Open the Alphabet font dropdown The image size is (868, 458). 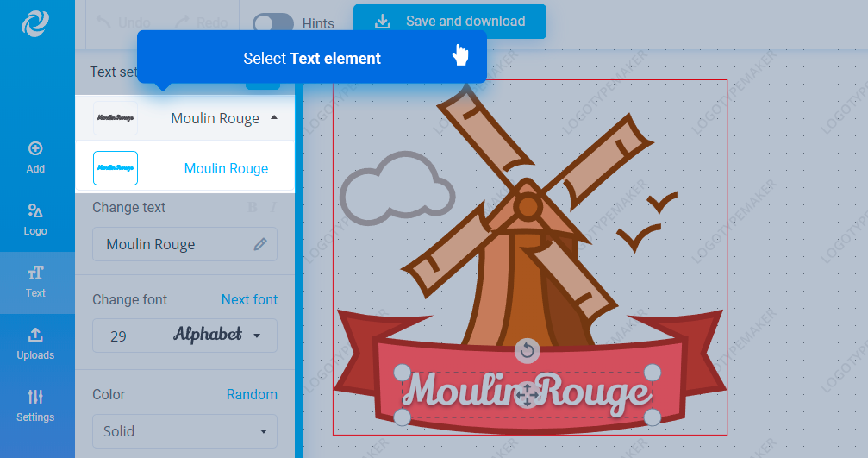click(x=216, y=335)
